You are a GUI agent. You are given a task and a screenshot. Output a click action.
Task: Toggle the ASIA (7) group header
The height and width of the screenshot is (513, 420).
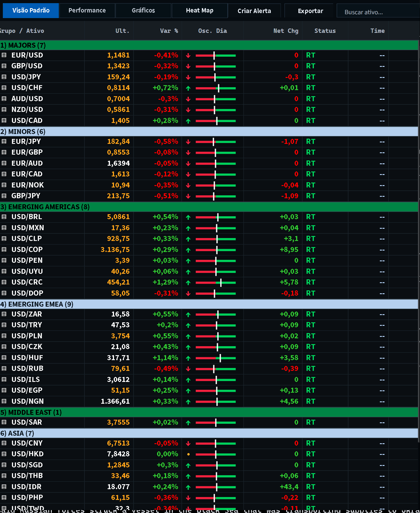[209, 433]
